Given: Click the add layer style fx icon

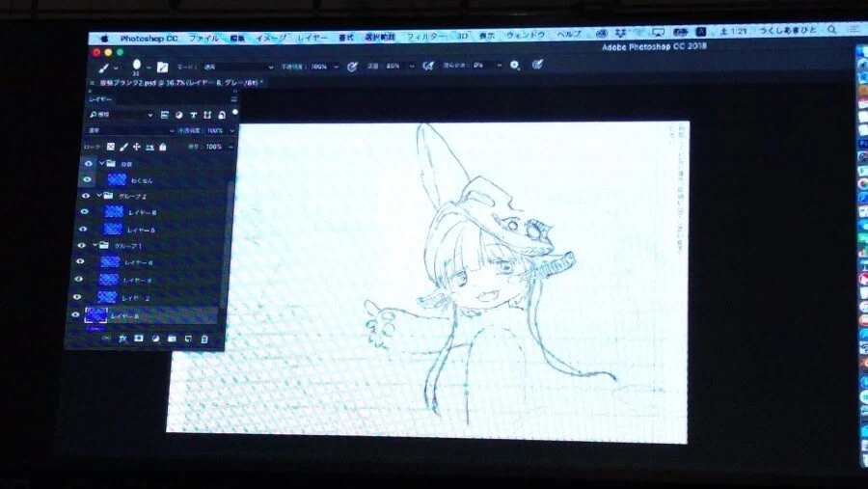Looking at the screenshot, I should click(122, 339).
